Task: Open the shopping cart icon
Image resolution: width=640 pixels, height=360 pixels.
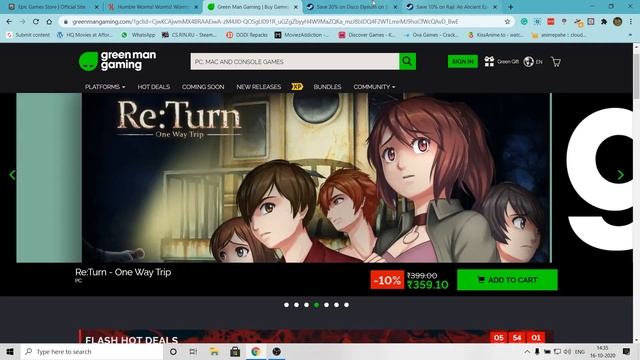Action: tap(556, 62)
